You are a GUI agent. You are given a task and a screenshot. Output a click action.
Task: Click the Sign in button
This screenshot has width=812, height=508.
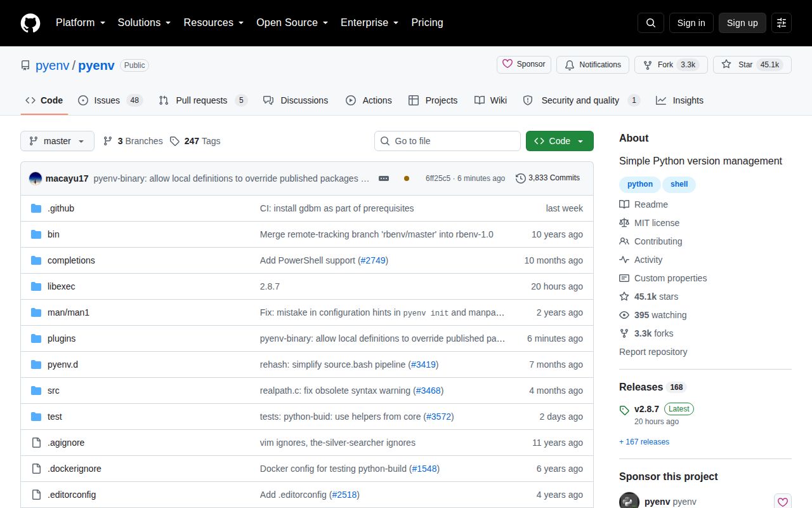coord(691,23)
